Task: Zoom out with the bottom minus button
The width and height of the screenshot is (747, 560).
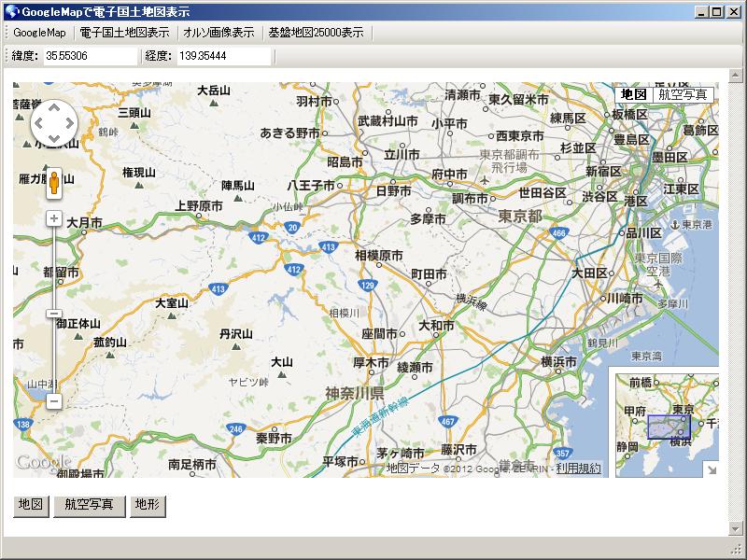Action: (54, 401)
